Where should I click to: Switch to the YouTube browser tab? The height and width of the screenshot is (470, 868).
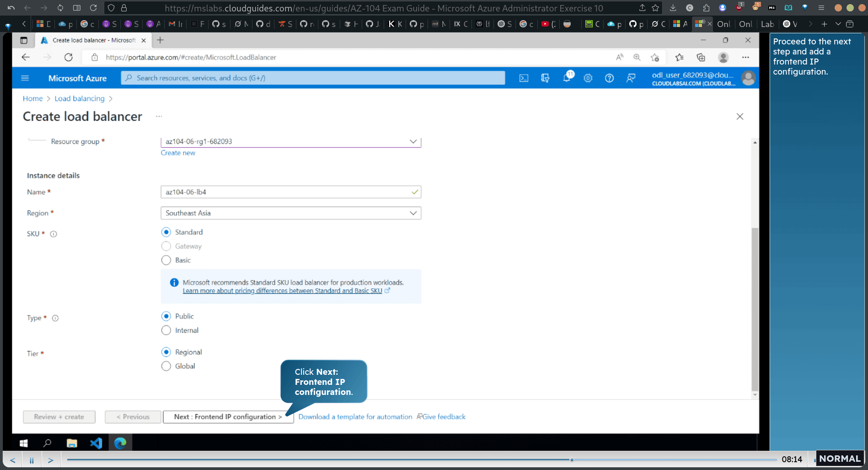548,24
